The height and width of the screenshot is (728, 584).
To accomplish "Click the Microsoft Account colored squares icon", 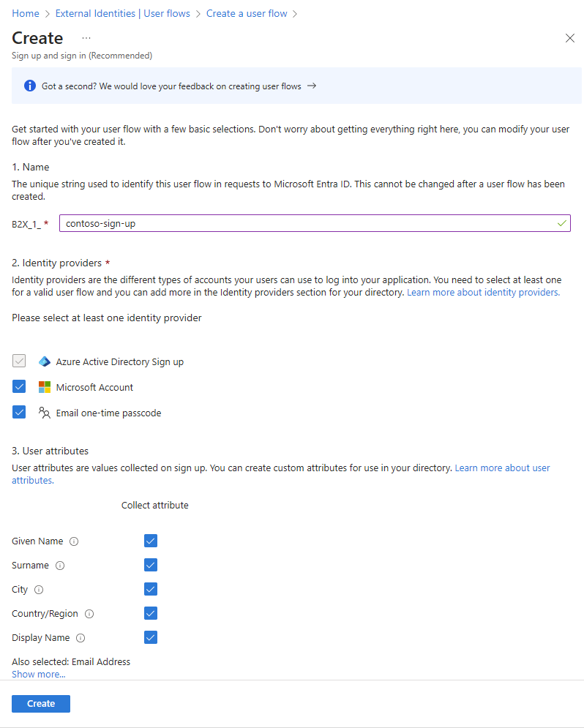I will coord(44,386).
